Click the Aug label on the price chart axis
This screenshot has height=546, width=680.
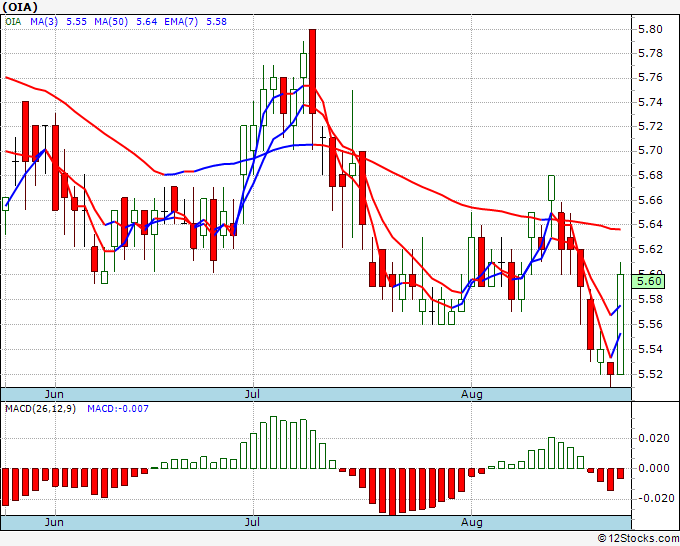(x=471, y=394)
